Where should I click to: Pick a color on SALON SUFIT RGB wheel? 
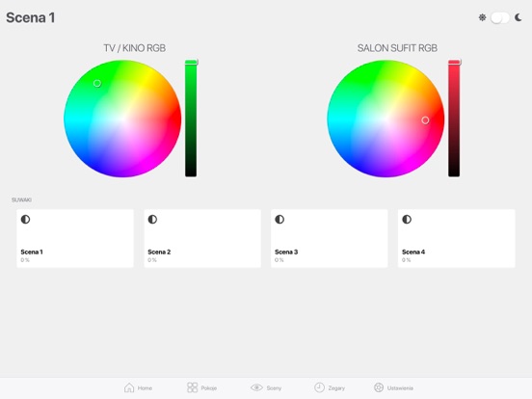386,119
